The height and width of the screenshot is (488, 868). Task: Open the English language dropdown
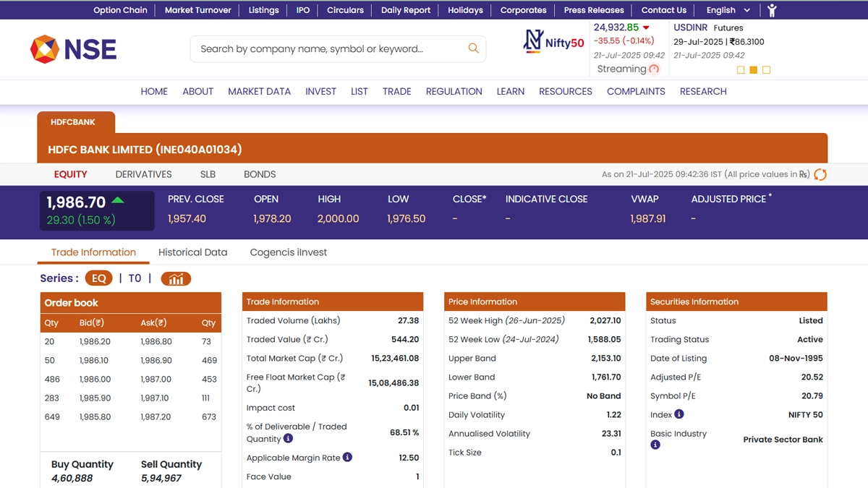728,10
